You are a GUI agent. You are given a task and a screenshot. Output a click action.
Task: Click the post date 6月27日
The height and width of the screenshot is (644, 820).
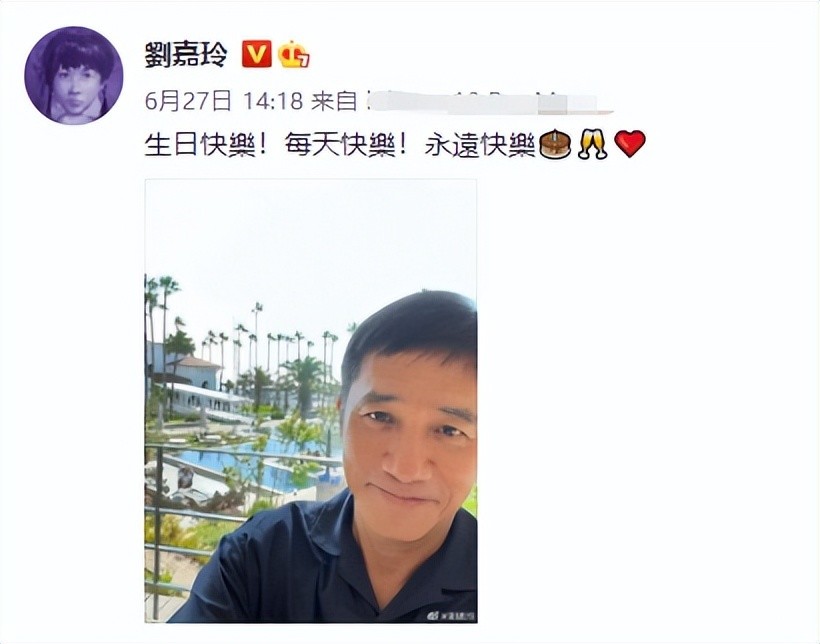188,100
